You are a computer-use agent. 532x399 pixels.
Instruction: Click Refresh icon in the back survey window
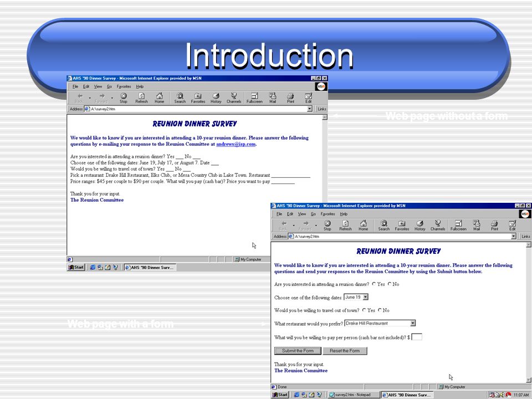(141, 98)
